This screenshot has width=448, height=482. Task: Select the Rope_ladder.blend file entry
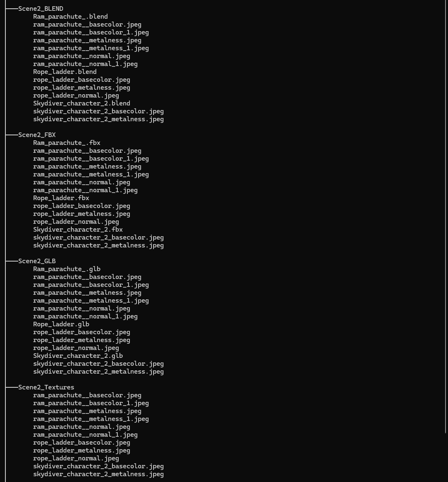coord(65,72)
